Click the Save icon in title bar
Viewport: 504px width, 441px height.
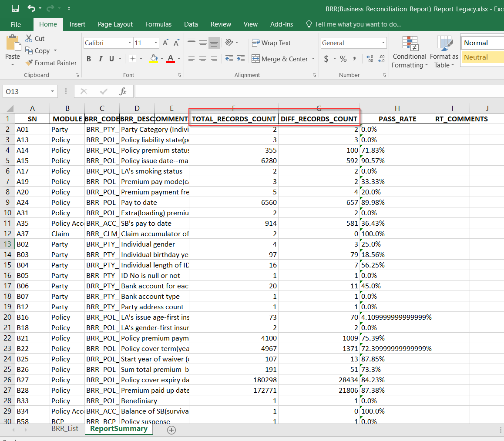[15, 8]
